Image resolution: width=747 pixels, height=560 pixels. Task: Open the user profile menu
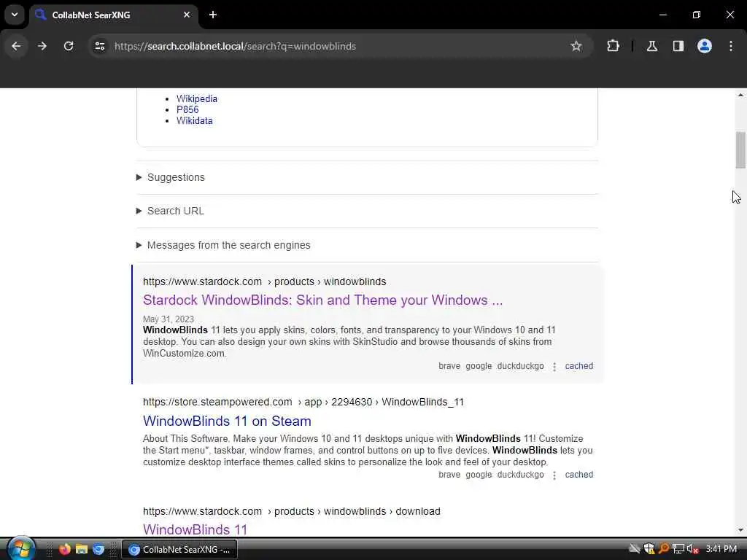(705, 46)
